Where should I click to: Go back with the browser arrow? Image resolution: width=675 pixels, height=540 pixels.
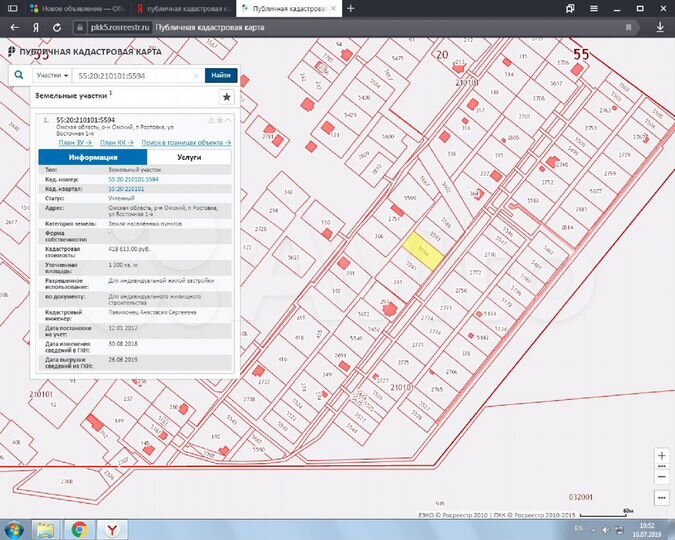click(15, 28)
